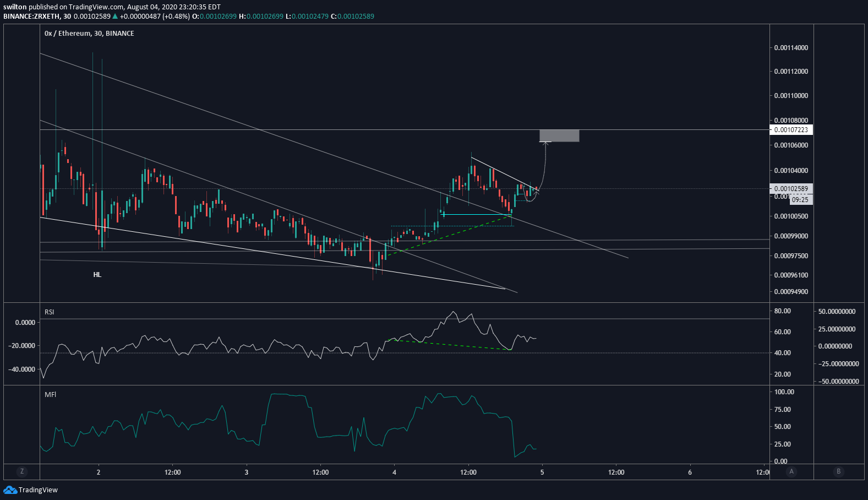Click the price axis label 0.00110000
This screenshot has width=868, height=500.
[791, 96]
